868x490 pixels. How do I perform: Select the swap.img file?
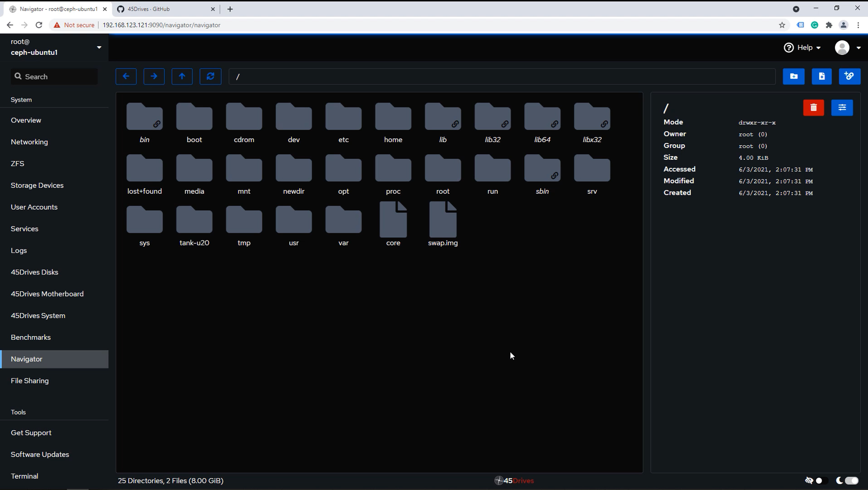(x=443, y=225)
